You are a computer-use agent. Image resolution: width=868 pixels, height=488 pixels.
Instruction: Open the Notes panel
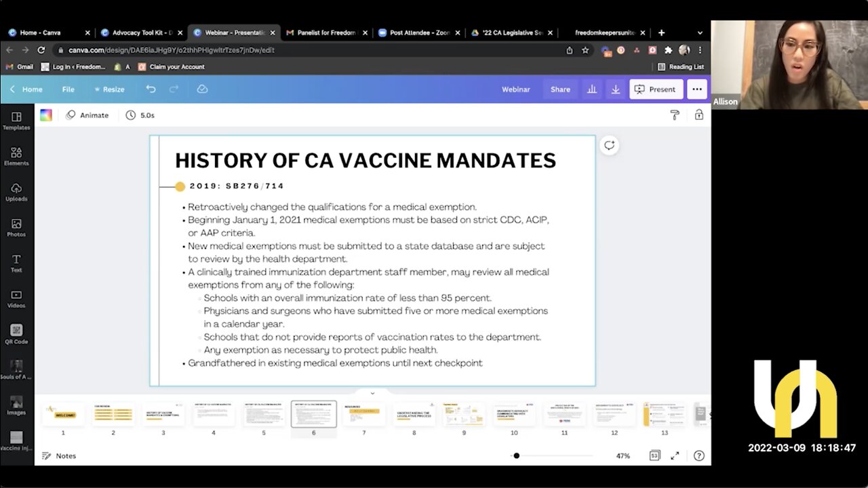(x=59, y=455)
